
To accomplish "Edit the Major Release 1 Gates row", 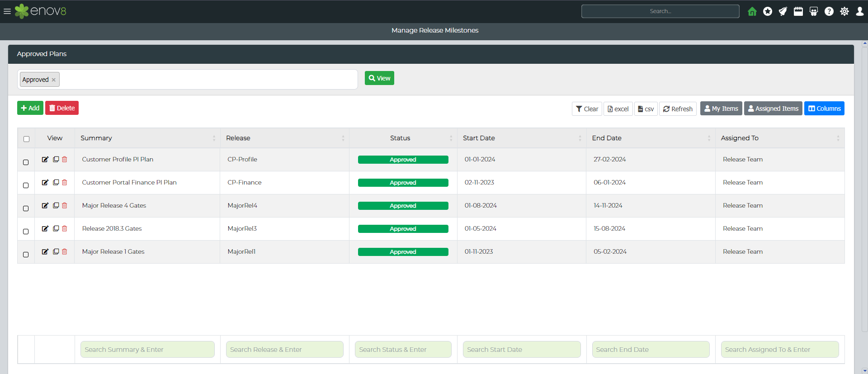I will [x=45, y=251].
